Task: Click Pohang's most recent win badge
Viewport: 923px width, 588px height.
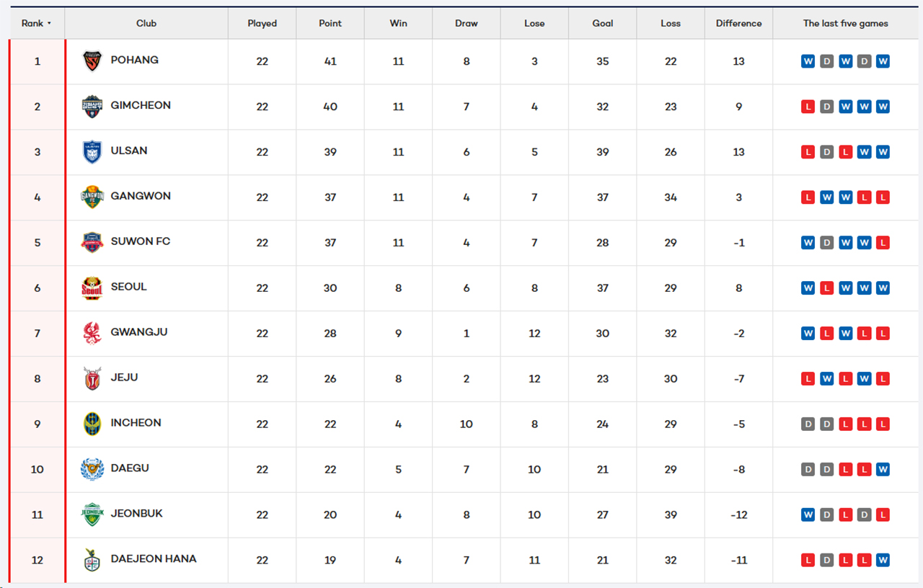Action: pos(883,61)
